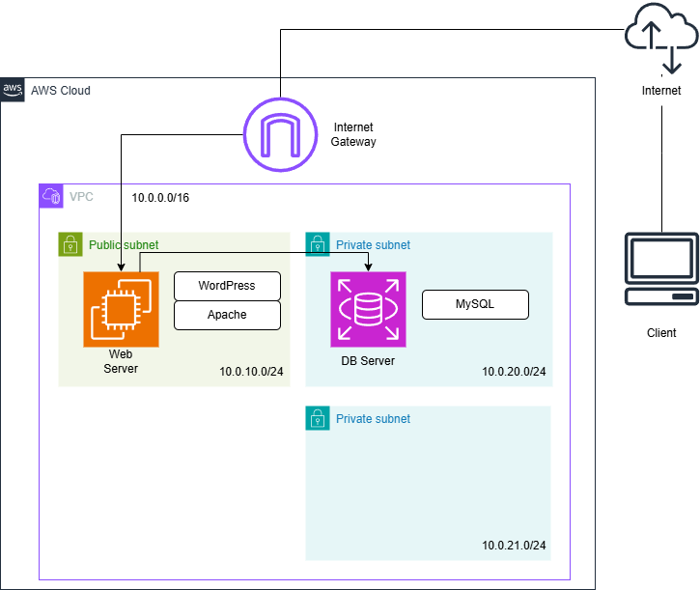
Task: Select the Client label text
Action: coord(661,333)
